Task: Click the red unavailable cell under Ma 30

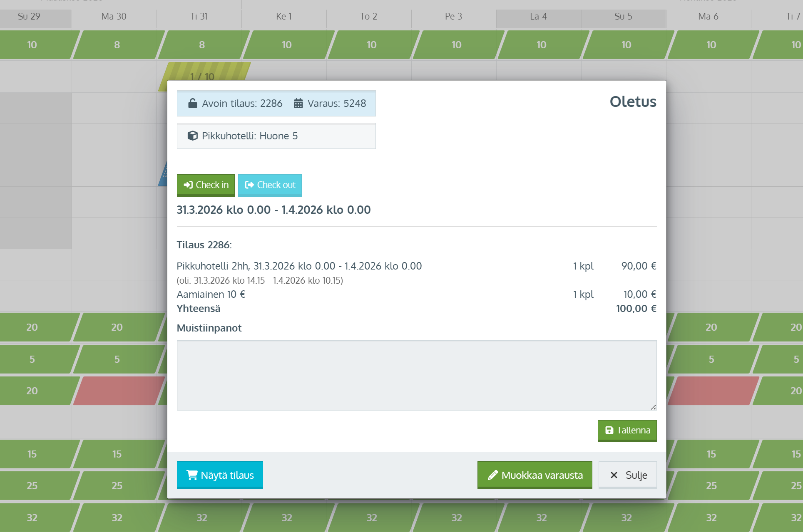Action: pos(119,391)
